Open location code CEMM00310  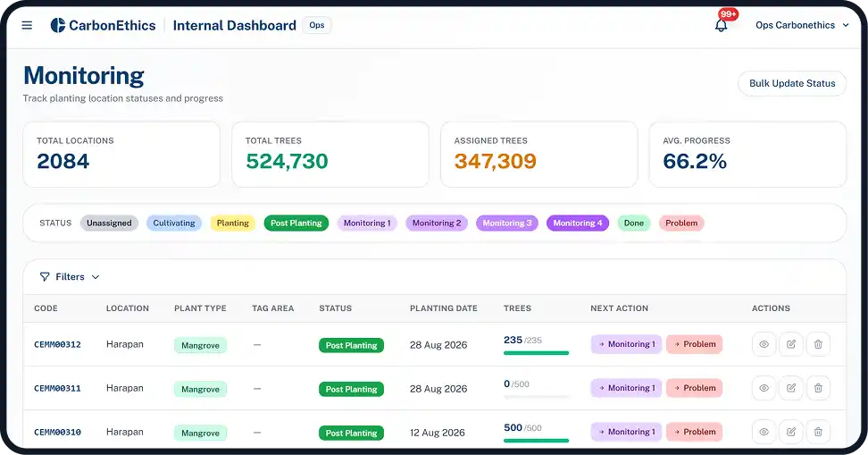[x=57, y=433]
